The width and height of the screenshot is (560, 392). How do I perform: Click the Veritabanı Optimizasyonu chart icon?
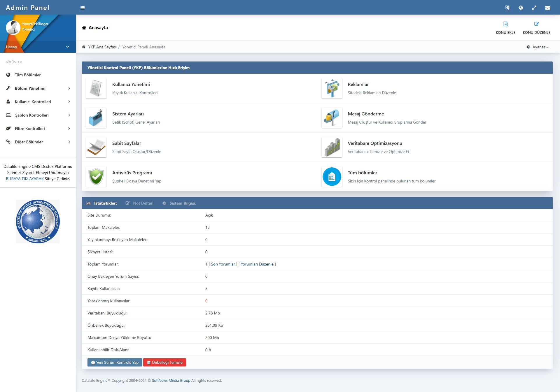click(332, 147)
